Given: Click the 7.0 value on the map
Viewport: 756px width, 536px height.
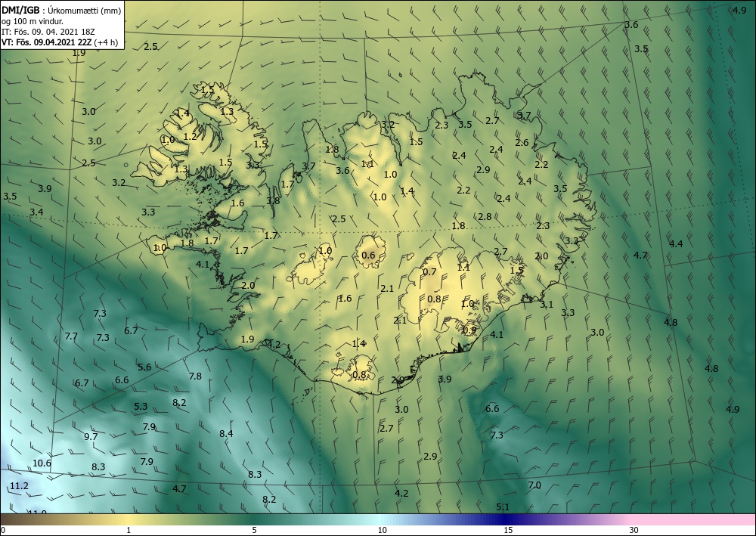Looking at the screenshot, I should point(534,485).
